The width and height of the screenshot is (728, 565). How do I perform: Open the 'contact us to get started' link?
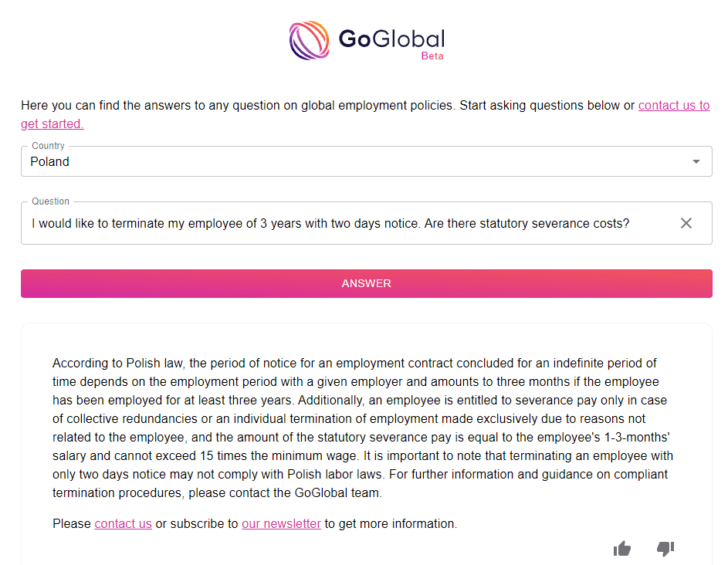673,106
